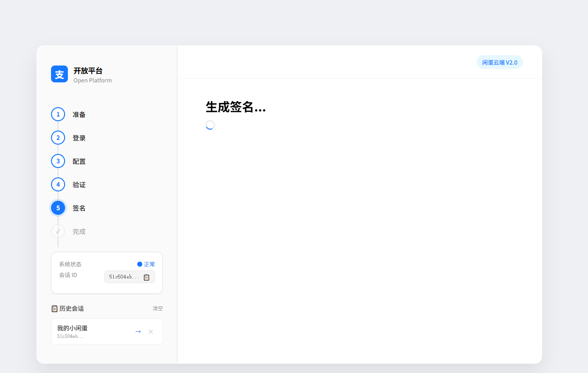Select active step 5 circle for 签名

coord(58,208)
